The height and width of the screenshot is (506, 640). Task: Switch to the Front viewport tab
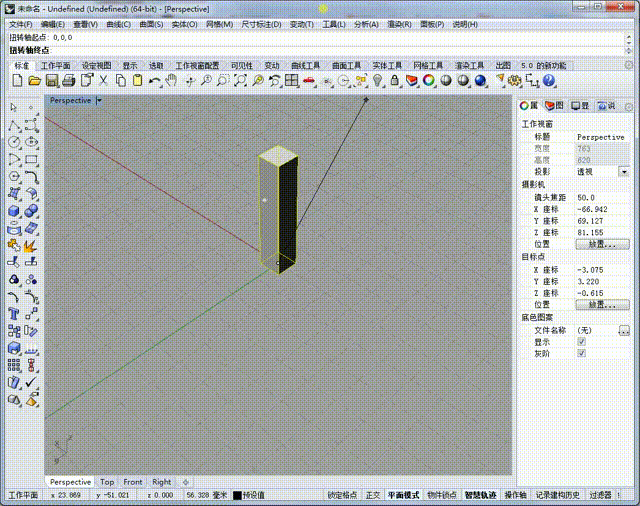pyautogui.click(x=133, y=482)
